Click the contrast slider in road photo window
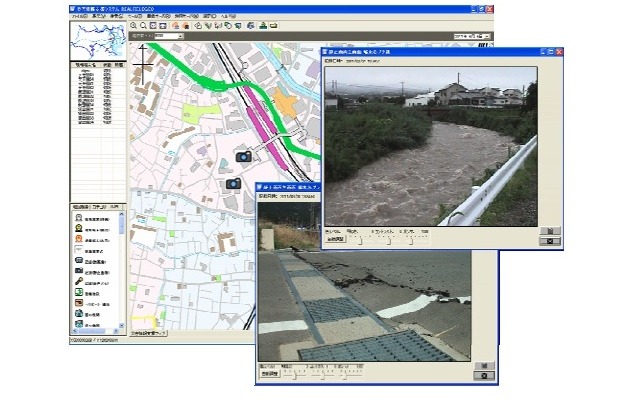The width and height of the screenshot is (640, 400). [x=322, y=374]
